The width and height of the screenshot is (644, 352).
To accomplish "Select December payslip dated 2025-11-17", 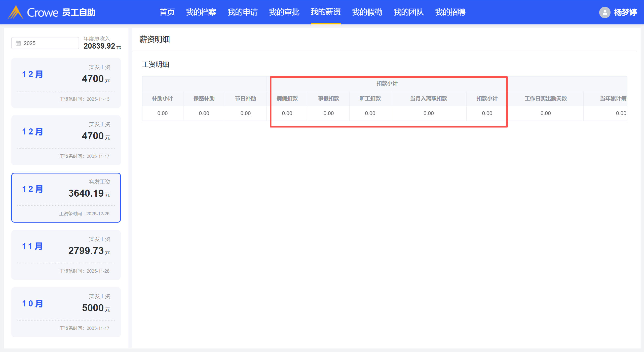I will [x=66, y=140].
